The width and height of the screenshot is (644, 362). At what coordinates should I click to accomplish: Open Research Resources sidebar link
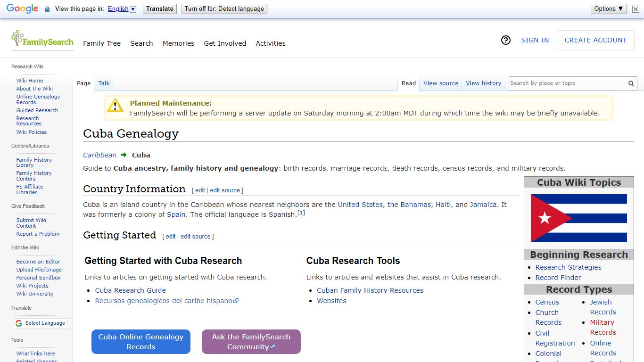pos(29,121)
